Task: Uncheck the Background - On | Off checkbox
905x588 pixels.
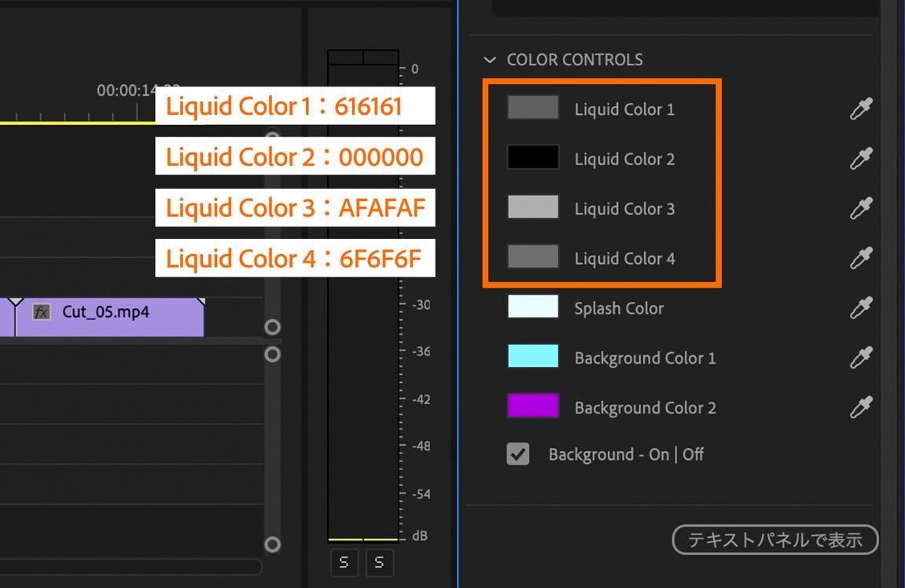Action: 517,454
